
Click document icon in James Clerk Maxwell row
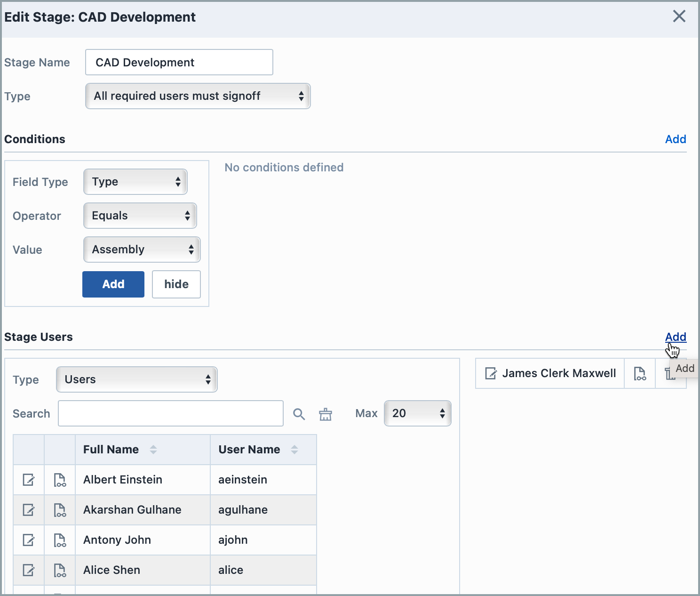pyautogui.click(x=640, y=373)
